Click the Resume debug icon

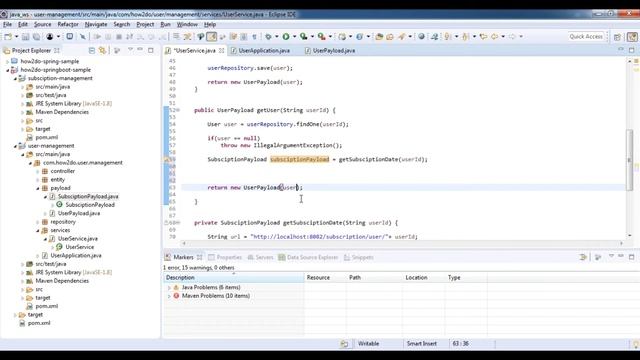(97, 37)
